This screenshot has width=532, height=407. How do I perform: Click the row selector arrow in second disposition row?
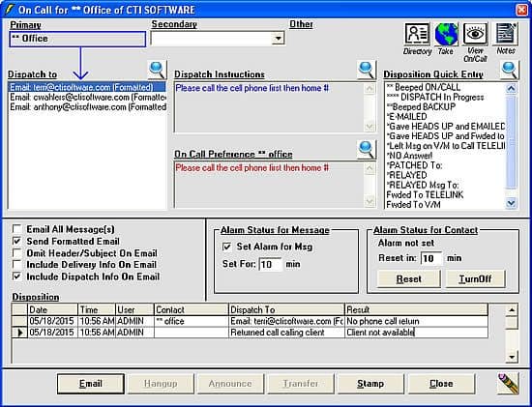[19, 333]
